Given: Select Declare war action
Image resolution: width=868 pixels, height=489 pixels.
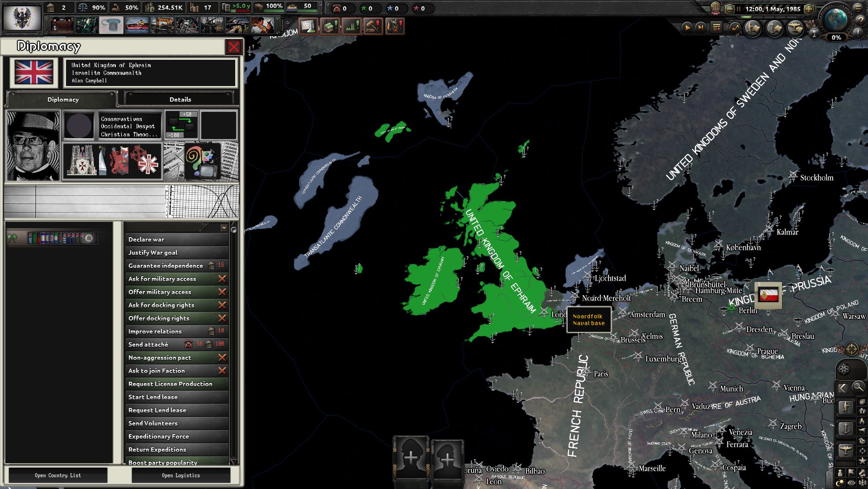Looking at the screenshot, I should click(177, 240).
